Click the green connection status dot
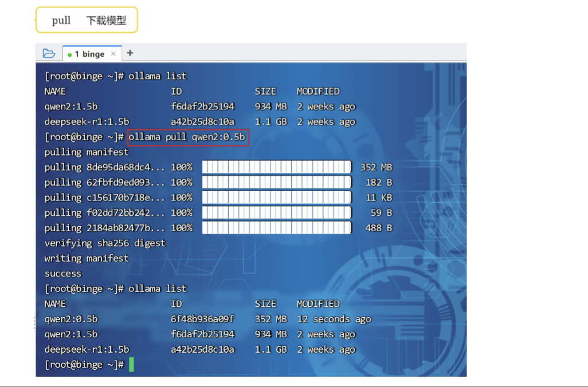Image resolution: width=588 pixels, height=387 pixels. (x=69, y=55)
